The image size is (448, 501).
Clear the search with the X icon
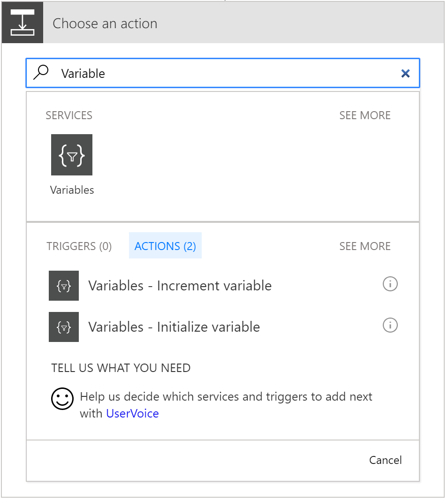pyautogui.click(x=405, y=73)
